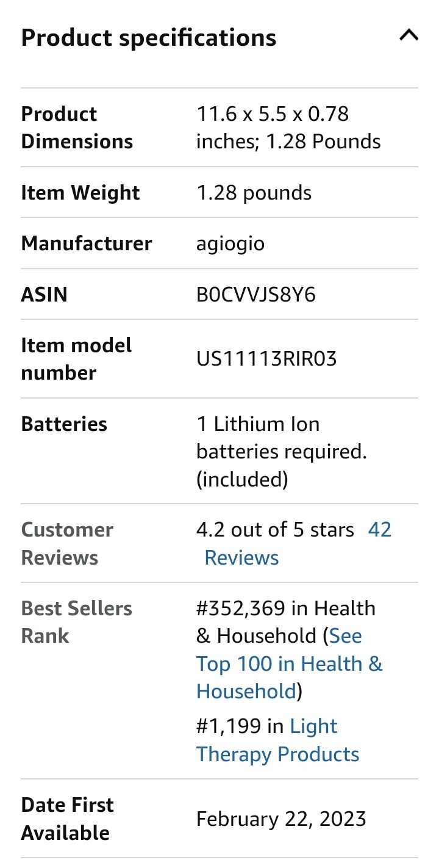Click the Item Weight row label
The height and width of the screenshot is (868, 439).
(80, 193)
